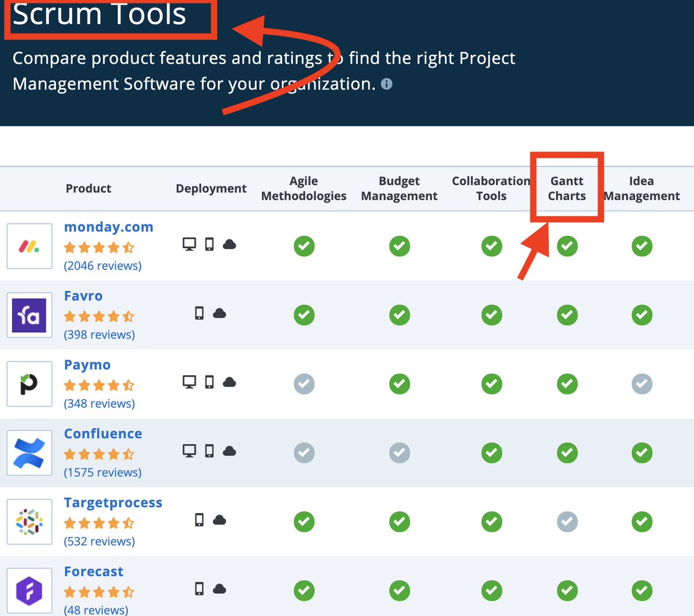The width and height of the screenshot is (694, 616).
Task: Click Paymo grey Idea Management checkmark
Action: coord(642,383)
